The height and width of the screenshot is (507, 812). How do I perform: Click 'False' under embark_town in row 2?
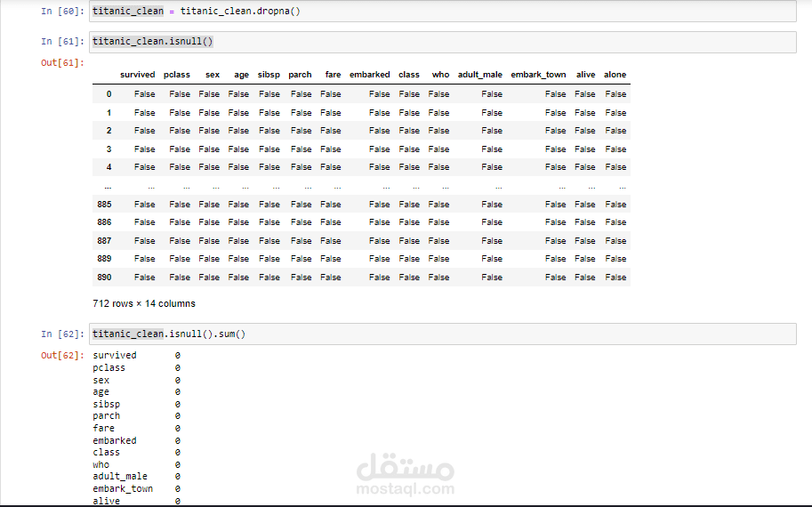click(556, 131)
